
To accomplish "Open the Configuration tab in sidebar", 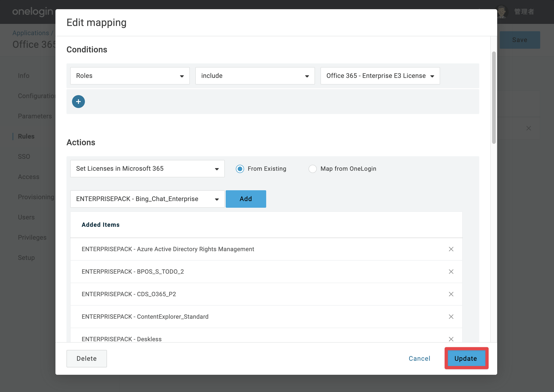I will click(x=37, y=96).
